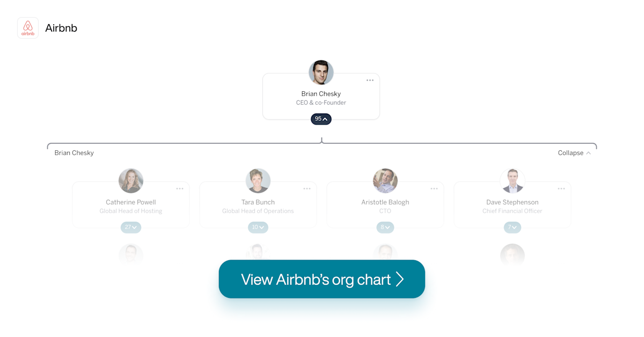Collapse the Brian Chesky team section via Collapse chevron
Viewport: 644px width, 337px height.
tap(575, 153)
